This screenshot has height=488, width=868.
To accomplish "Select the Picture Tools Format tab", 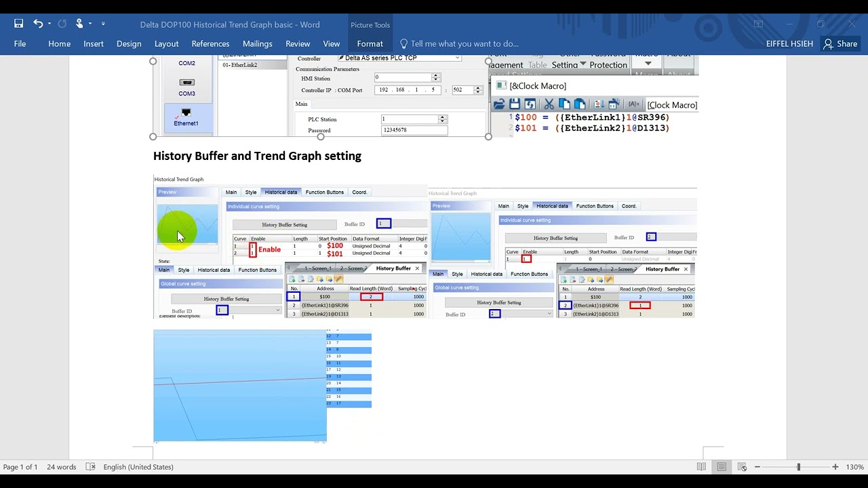I will pos(370,43).
